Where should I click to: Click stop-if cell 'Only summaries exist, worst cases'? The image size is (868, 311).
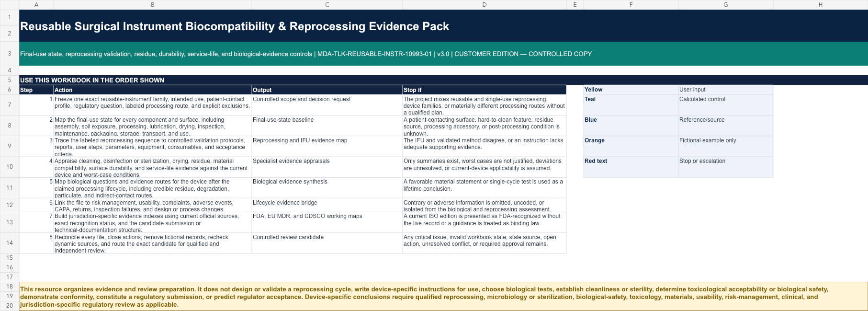[x=485, y=167]
